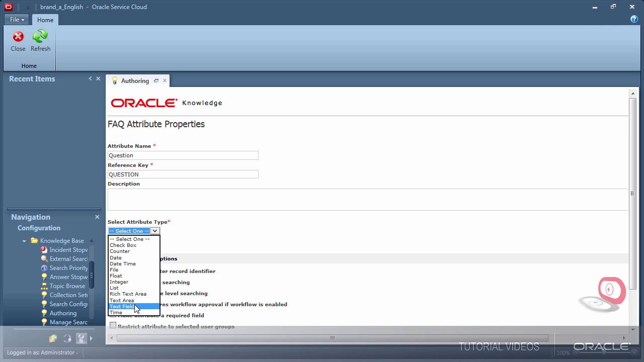Open Manage Search navigation item
The height and width of the screenshot is (362, 644).
pos(68,322)
